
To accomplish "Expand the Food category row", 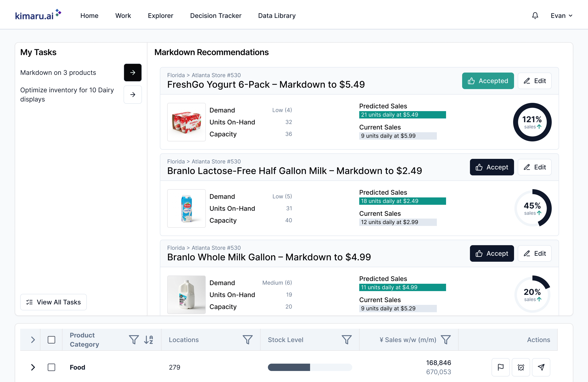I will [x=33, y=367].
